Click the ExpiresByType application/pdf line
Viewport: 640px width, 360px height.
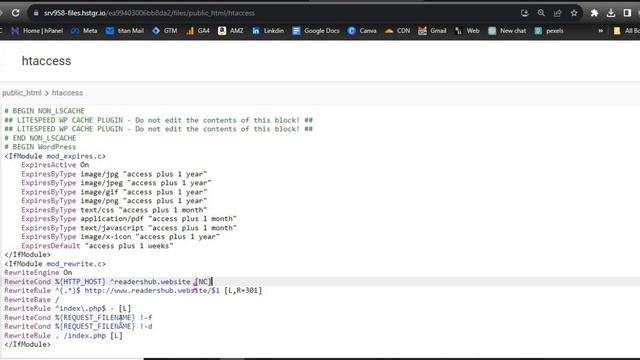pos(129,219)
